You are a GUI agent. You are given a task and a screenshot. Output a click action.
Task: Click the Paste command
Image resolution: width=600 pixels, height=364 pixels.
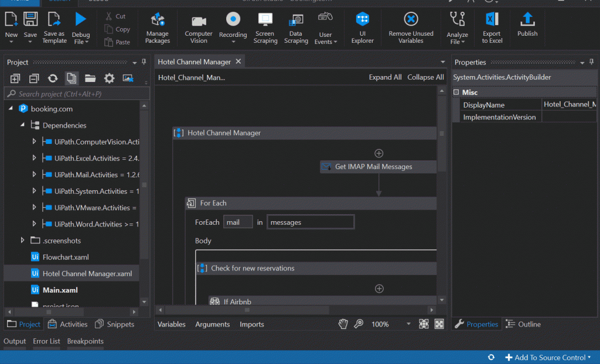(x=117, y=42)
